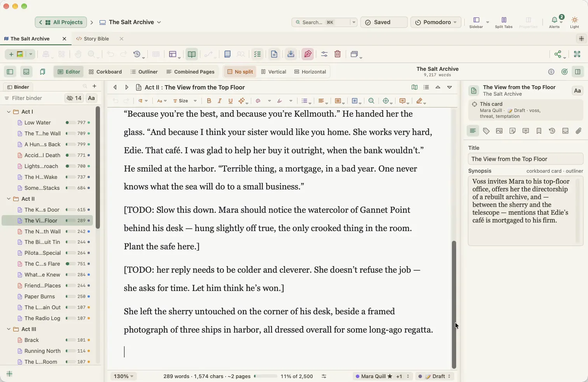
Task: Select No split layout
Action: [240, 72]
